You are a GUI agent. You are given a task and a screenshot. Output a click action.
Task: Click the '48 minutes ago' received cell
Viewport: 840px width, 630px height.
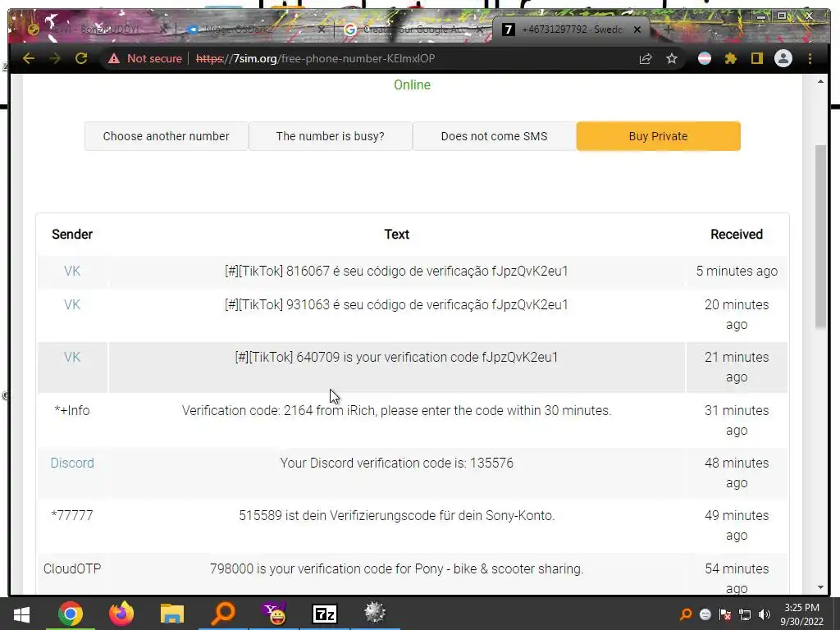[737, 473]
